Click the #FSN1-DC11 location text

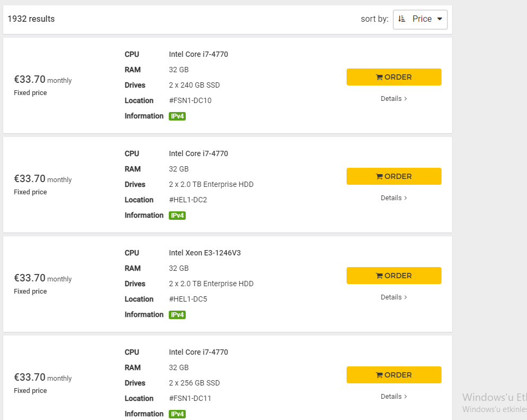pyautogui.click(x=190, y=398)
